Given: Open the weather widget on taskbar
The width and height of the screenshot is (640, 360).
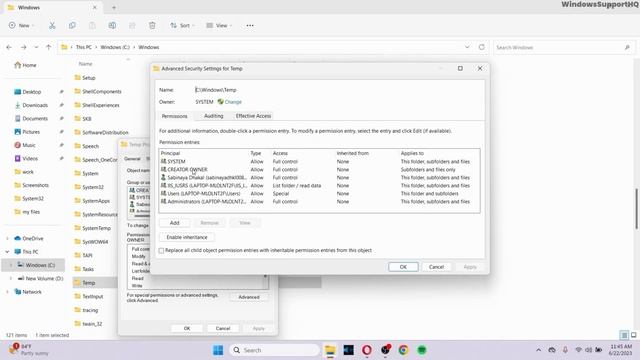Looking at the screenshot, I should tap(29, 350).
